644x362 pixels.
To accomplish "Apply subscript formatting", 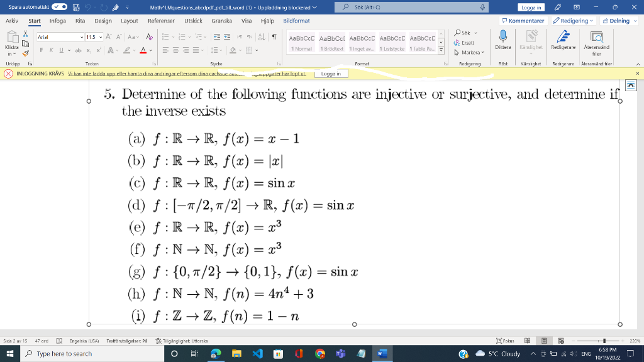I will click(x=88, y=50).
